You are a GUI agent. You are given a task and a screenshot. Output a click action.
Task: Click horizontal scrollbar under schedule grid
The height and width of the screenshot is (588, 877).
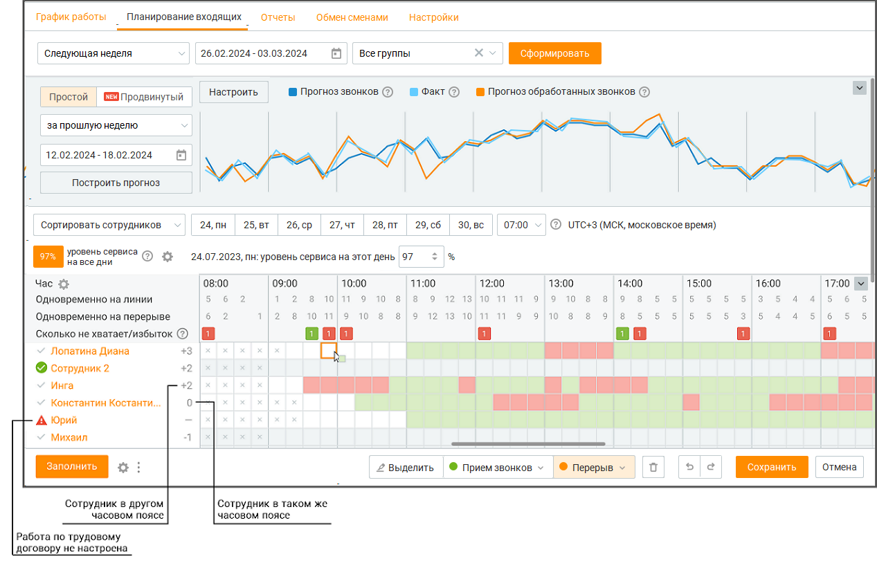coord(528,444)
